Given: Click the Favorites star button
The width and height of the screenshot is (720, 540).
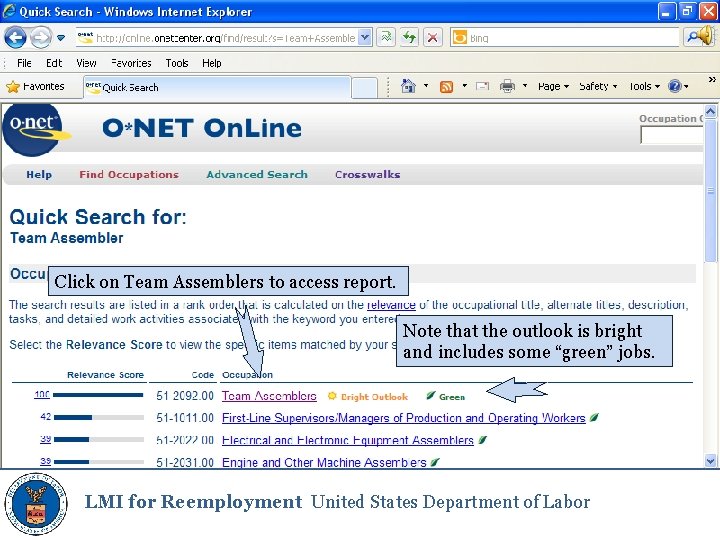Looking at the screenshot, I should click(35, 86).
